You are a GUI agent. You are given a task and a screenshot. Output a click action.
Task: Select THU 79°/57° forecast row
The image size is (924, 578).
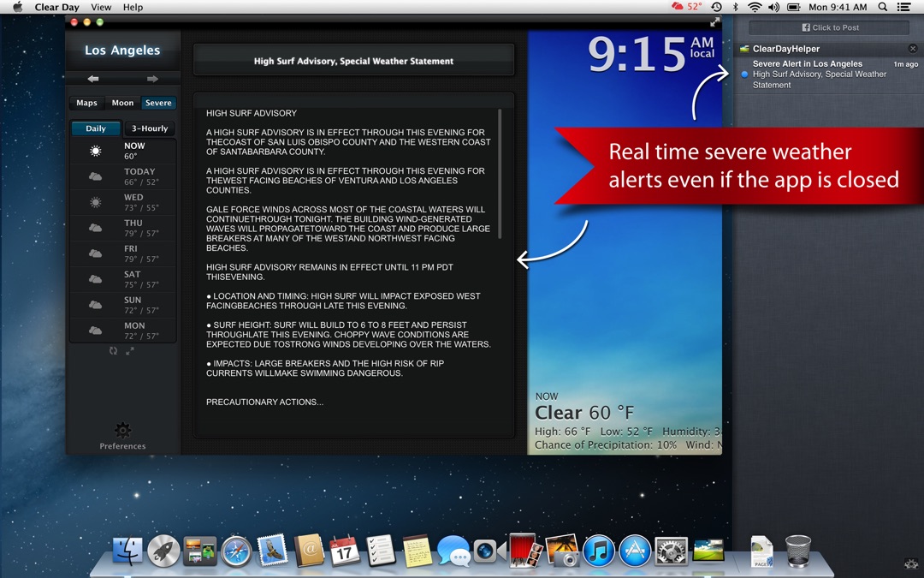tap(122, 228)
